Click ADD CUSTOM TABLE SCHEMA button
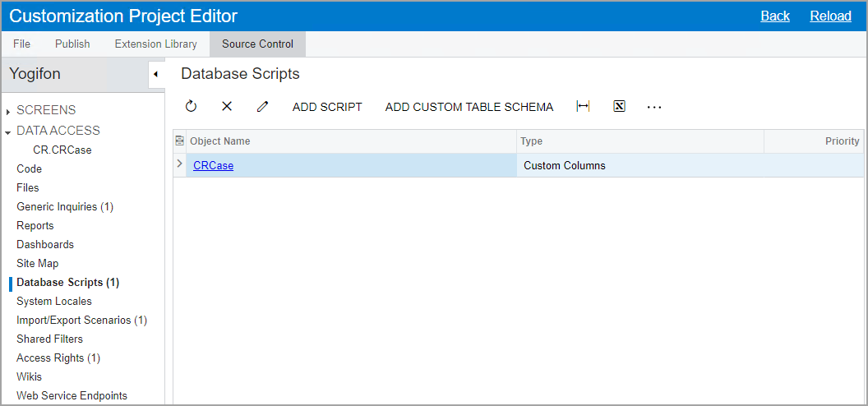 469,107
